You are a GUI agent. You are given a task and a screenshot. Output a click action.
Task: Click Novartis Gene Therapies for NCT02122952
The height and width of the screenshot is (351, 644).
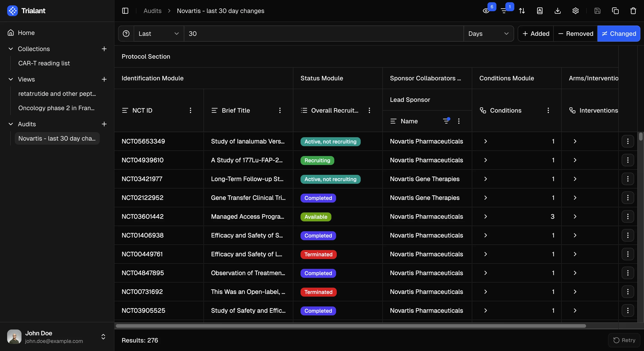tap(425, 198)
